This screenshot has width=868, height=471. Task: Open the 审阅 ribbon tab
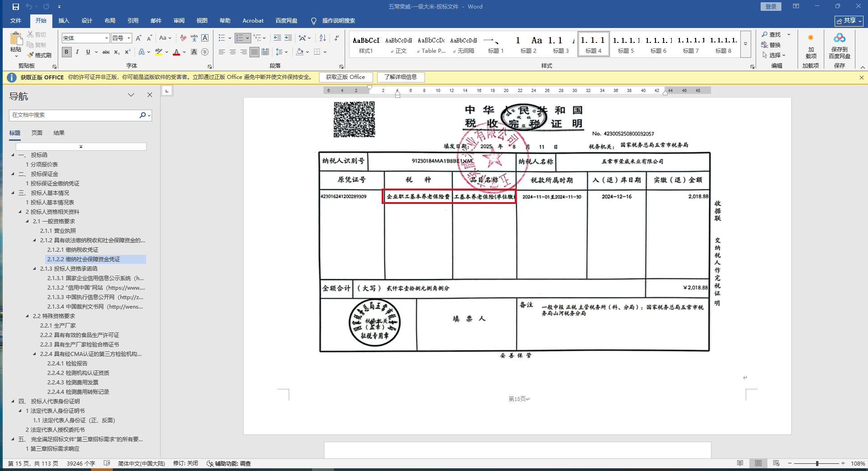[x=179, y=21]
